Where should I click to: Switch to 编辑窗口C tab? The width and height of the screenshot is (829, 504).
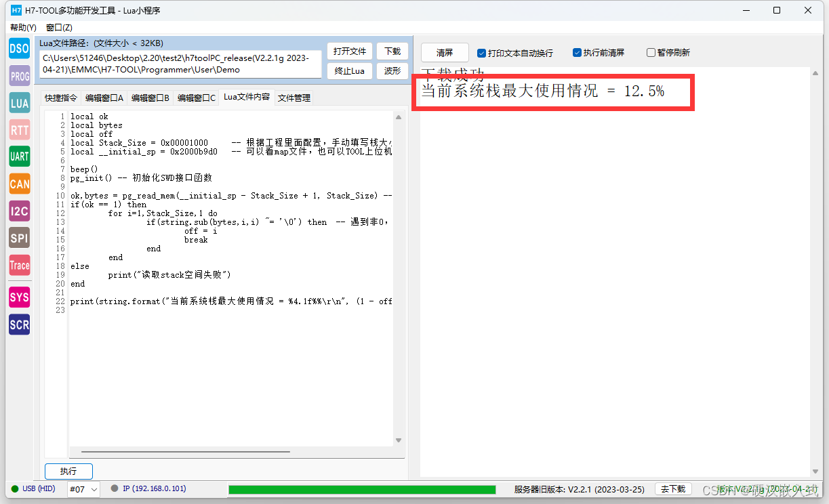pos(197,98)
